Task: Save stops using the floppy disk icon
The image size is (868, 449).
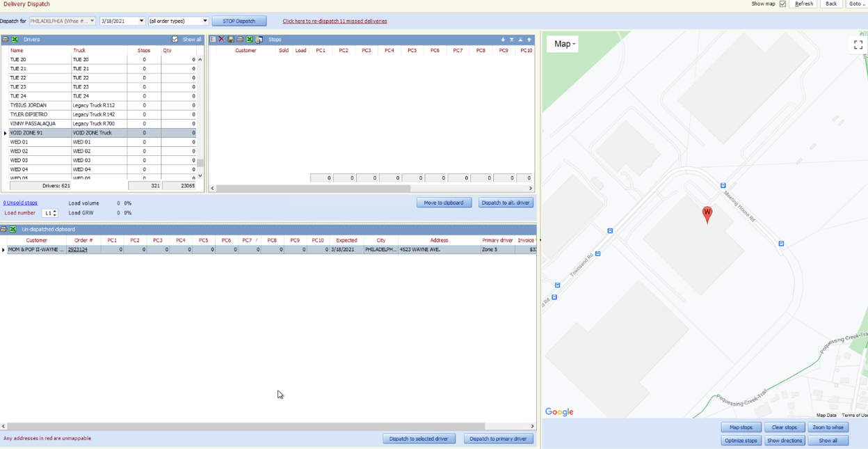Action: click(x=231, y=40)
